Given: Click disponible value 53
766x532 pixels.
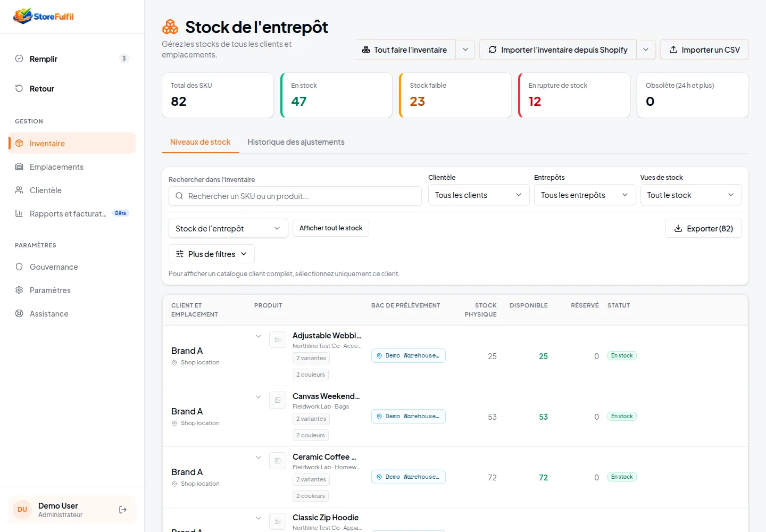Looking at the screenshot, I should coord(543,417).
